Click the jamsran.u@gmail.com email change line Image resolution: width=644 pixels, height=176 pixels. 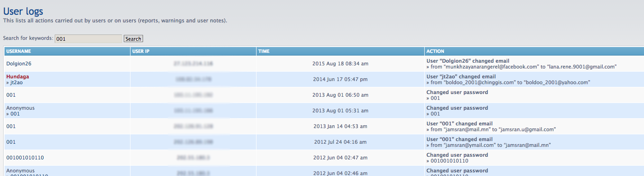tap(492, 129)
